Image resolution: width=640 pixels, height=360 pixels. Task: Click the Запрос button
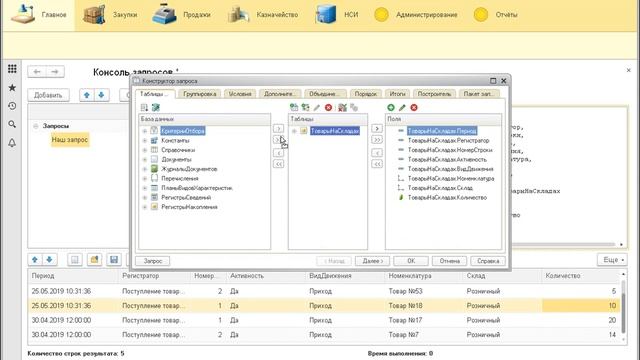(x=153, y=261)
